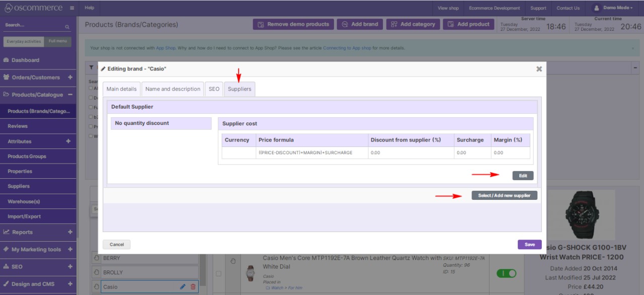644x295 pixels.
Task: Click the drag handle icon beside BROLLY
Action: [x=97, y=272]
